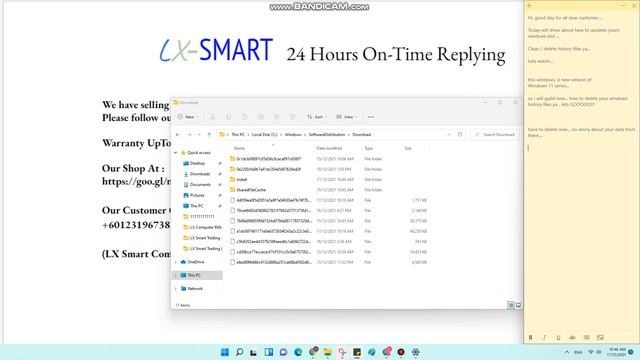Click the Rename icon in Explorer toolbar
Image resolution: width=640 pixels, height=360 pixels.
[x=260, y=117]
